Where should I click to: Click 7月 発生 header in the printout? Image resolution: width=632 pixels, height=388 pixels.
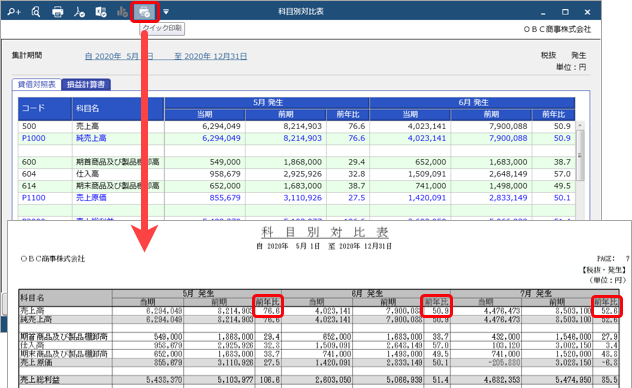point(535,293)
